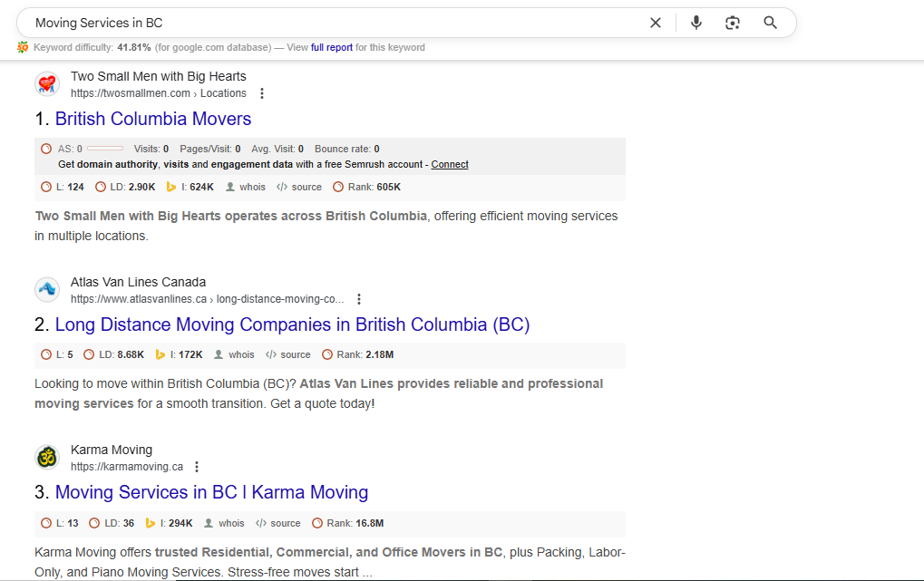This screenshot has height=581, width=924.
Task: Open Moving Services in BC | Karma Moving link
Action: 211,492
